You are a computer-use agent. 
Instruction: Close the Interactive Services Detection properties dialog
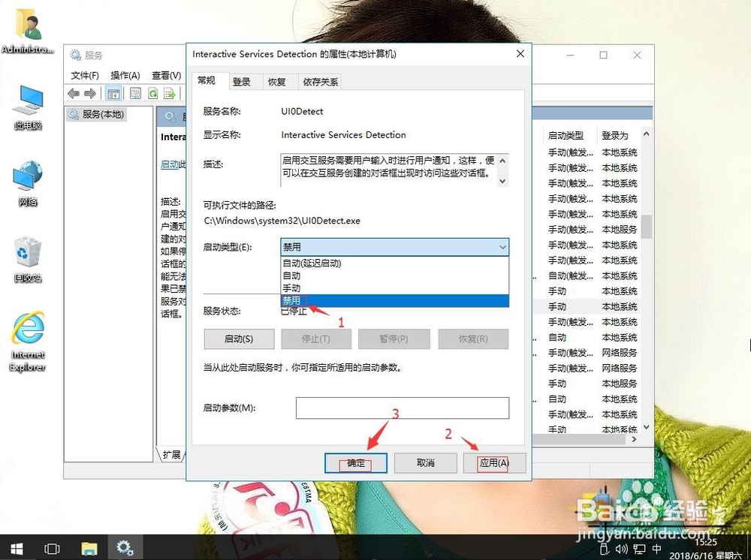[520, 54]
